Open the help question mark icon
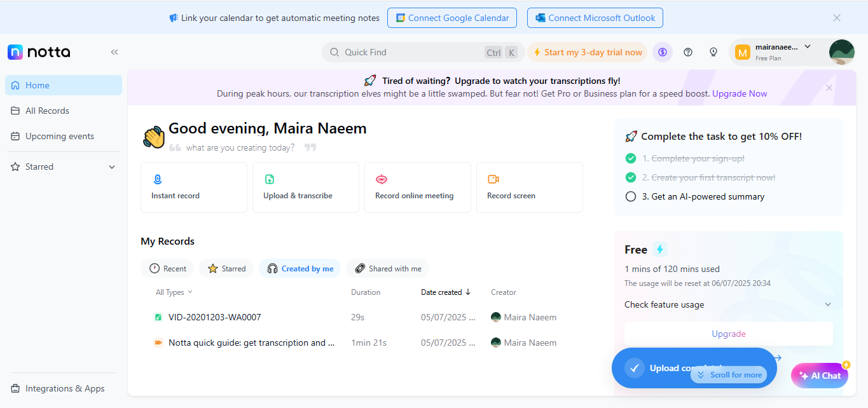This screenshot has width=868, height=408. coord(687,52)
